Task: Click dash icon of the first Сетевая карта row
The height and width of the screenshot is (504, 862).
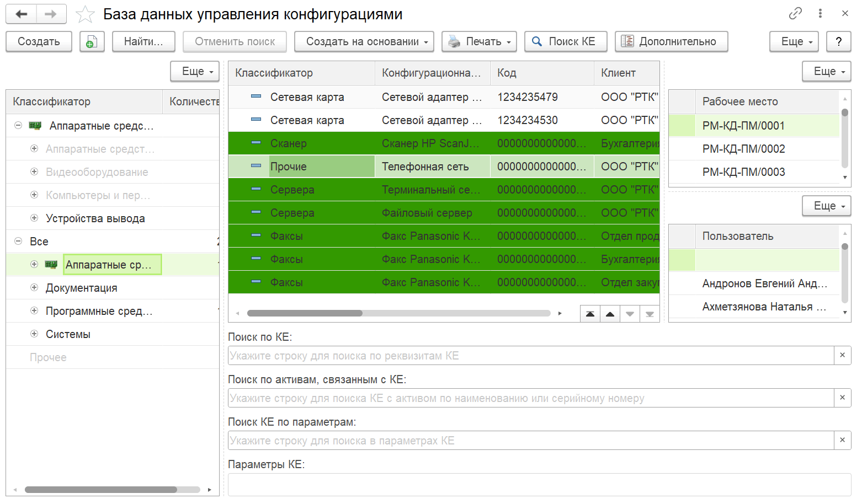Action: pos(256,96)
